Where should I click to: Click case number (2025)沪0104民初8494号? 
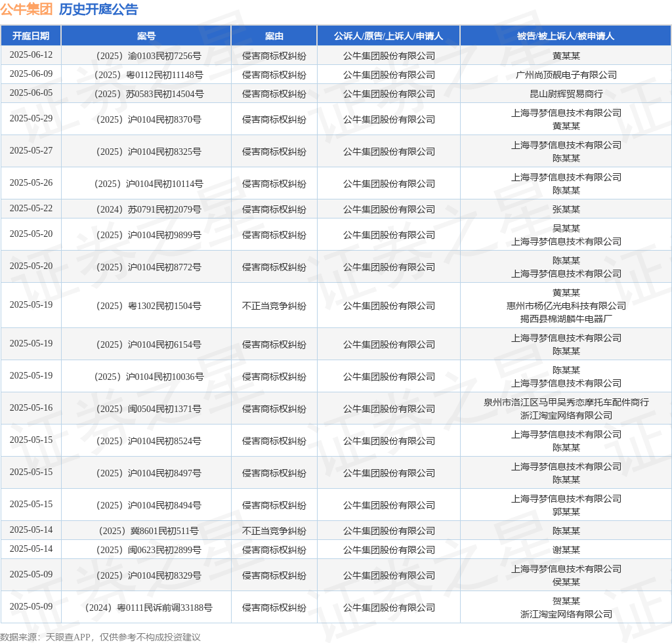pos(148,505)
